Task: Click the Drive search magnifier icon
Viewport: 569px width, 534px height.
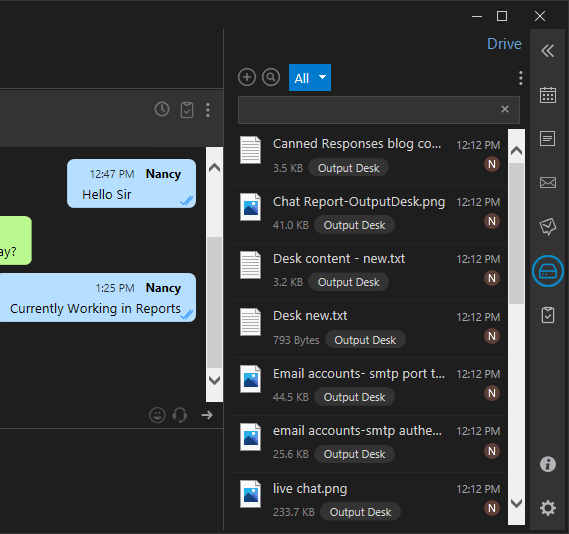Action: 271,77
